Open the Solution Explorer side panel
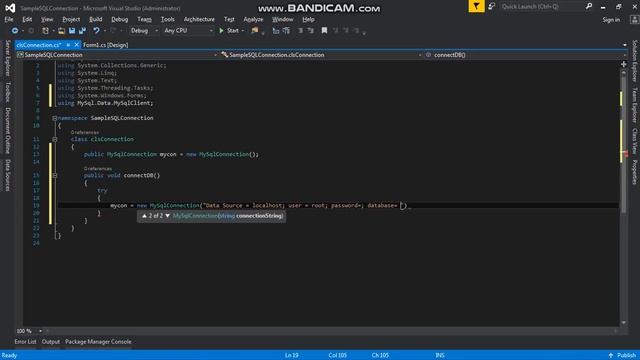This screenshot has width=640, height=360. click(635, 61)
